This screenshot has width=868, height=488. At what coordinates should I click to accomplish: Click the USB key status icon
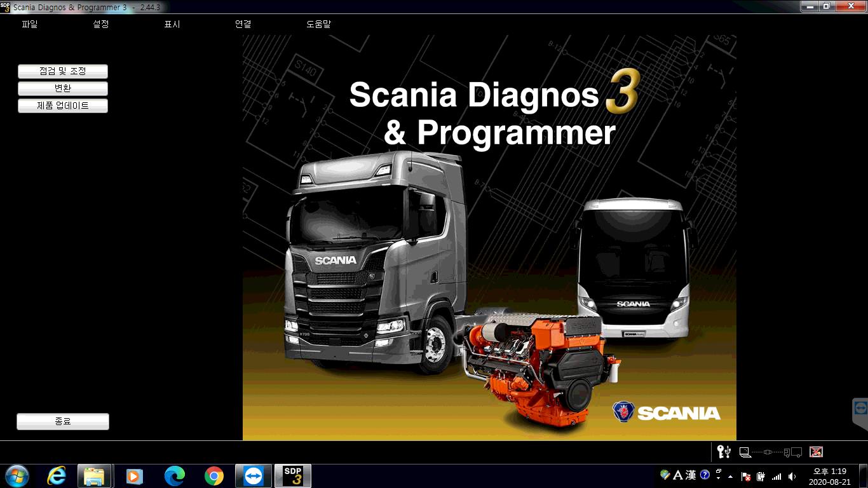coord(724,452)
